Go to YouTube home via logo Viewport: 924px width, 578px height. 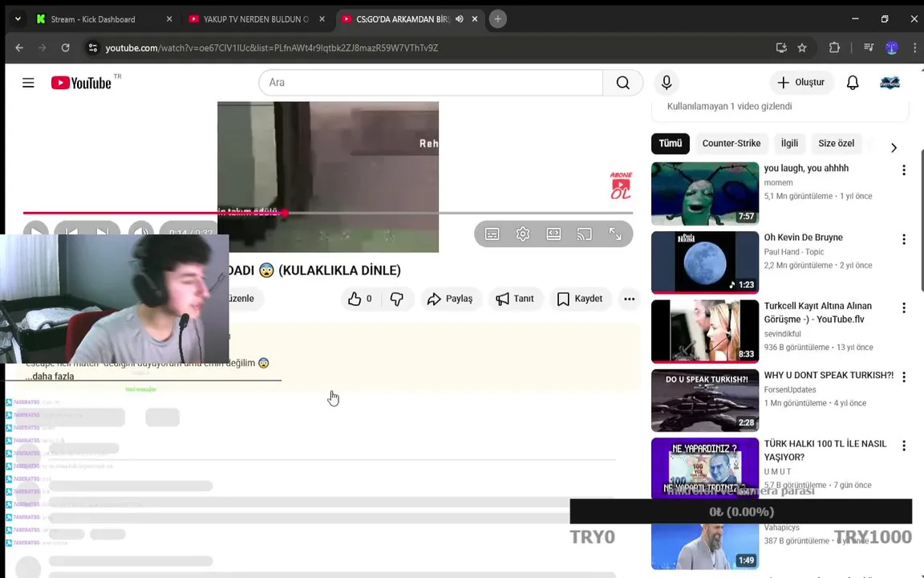point(81,83)
